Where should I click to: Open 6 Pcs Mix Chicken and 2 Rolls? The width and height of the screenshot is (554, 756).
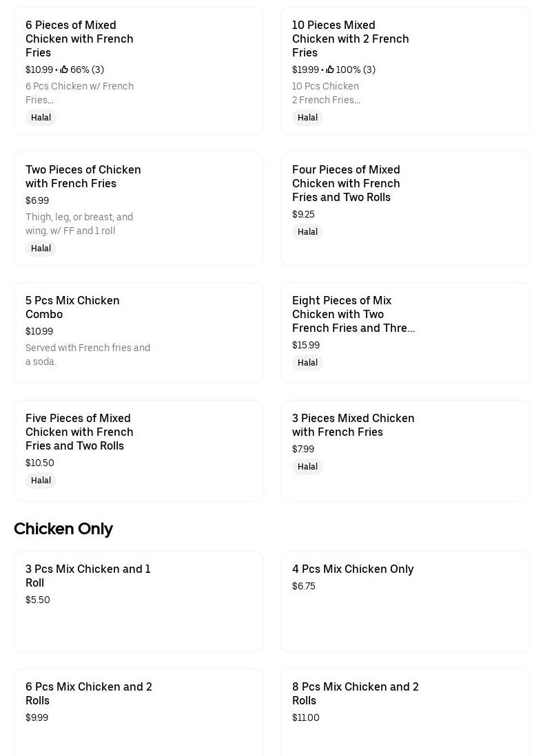(x=88, y=693)
